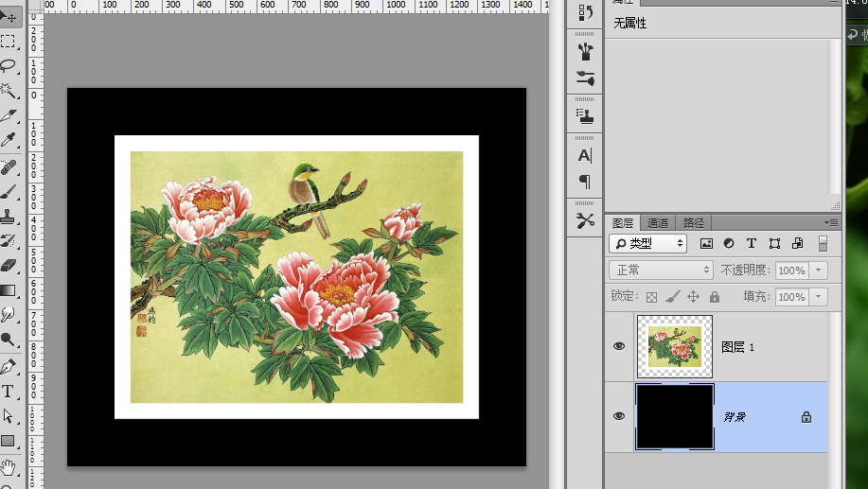Select the Clone Stamp tool
The width and height of the screenshot is (868, 489).
pyautogui.click(x=9, y=216)
